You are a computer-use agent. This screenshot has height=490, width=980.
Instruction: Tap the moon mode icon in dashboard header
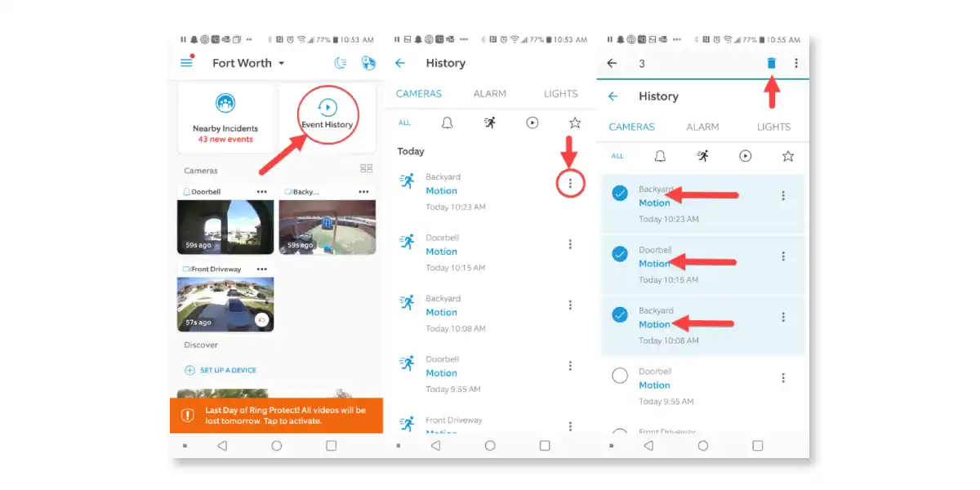tap(341, 63)
